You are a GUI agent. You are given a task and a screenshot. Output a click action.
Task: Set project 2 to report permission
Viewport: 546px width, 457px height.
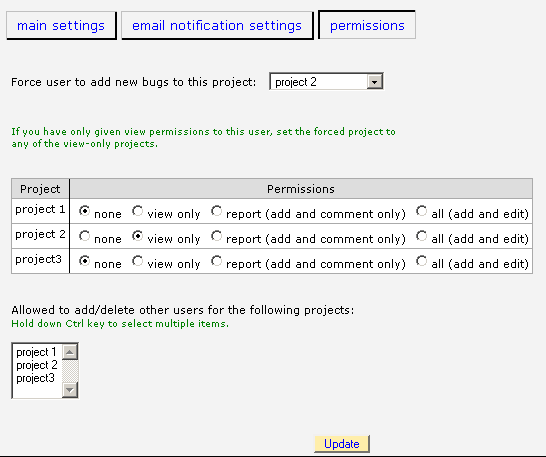coord(217,236)
